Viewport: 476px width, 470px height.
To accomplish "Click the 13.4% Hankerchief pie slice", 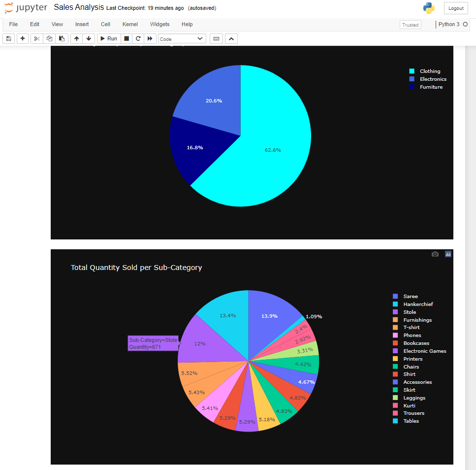I will [228, 315].
